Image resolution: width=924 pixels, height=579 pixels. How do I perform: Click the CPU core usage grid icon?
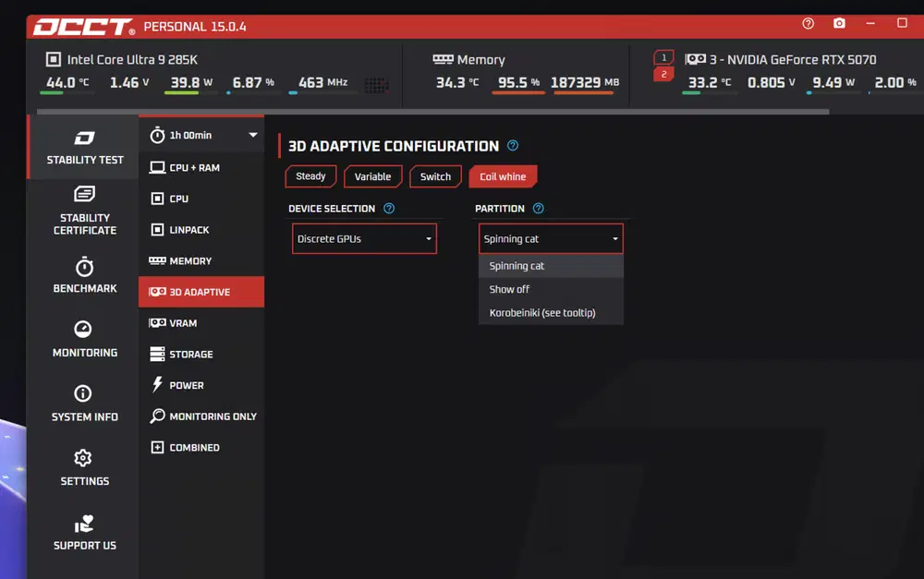click(376, 85)
